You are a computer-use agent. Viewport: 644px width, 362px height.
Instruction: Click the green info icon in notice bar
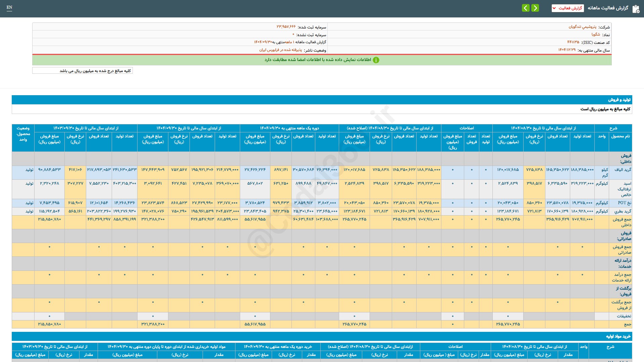tap(376, 60)
